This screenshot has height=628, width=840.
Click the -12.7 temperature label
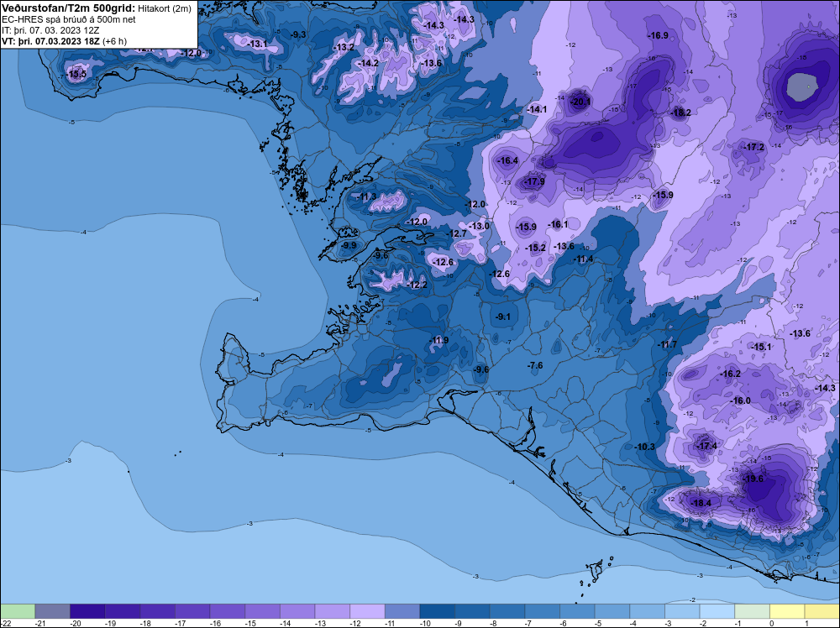tap(457, 233)
